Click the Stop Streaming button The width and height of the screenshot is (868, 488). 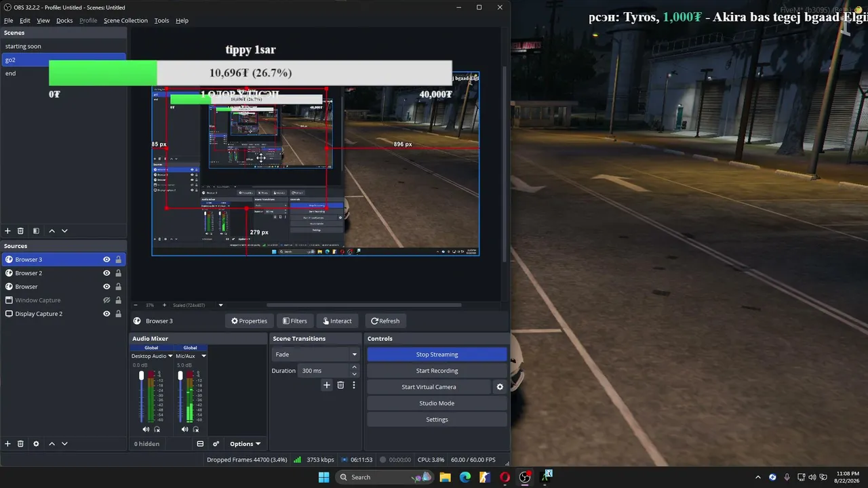coord(437,354)
